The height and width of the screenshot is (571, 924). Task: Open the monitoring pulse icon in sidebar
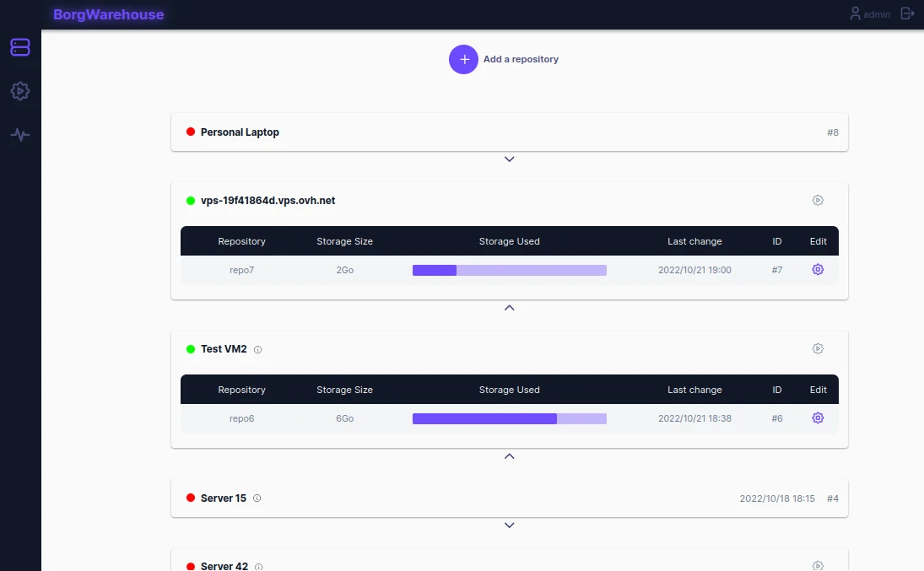[x=20, y=135]
